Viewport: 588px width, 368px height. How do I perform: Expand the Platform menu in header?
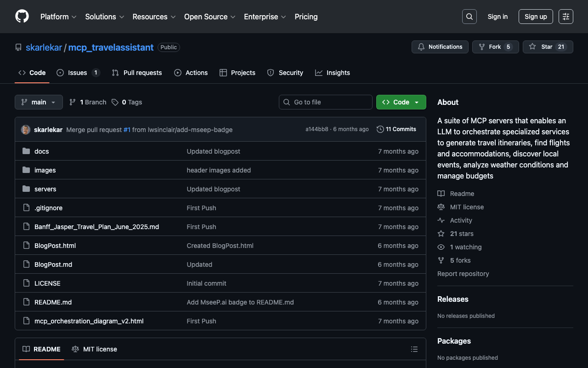coord(58,17)
